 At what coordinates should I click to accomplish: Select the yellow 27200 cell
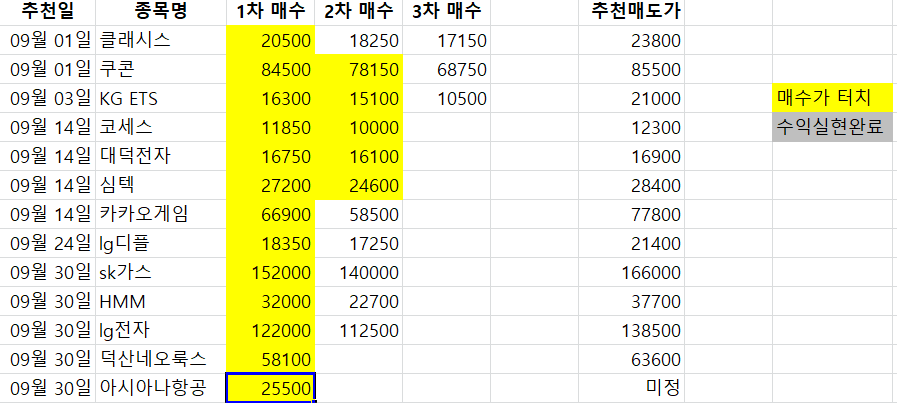pos(271,185)
